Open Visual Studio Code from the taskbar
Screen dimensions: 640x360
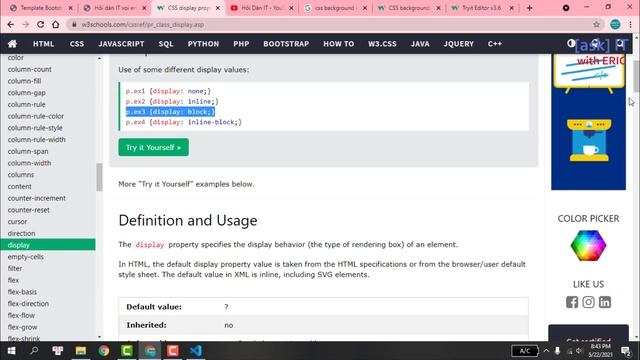pyautogui.click(x=196, y=351)
